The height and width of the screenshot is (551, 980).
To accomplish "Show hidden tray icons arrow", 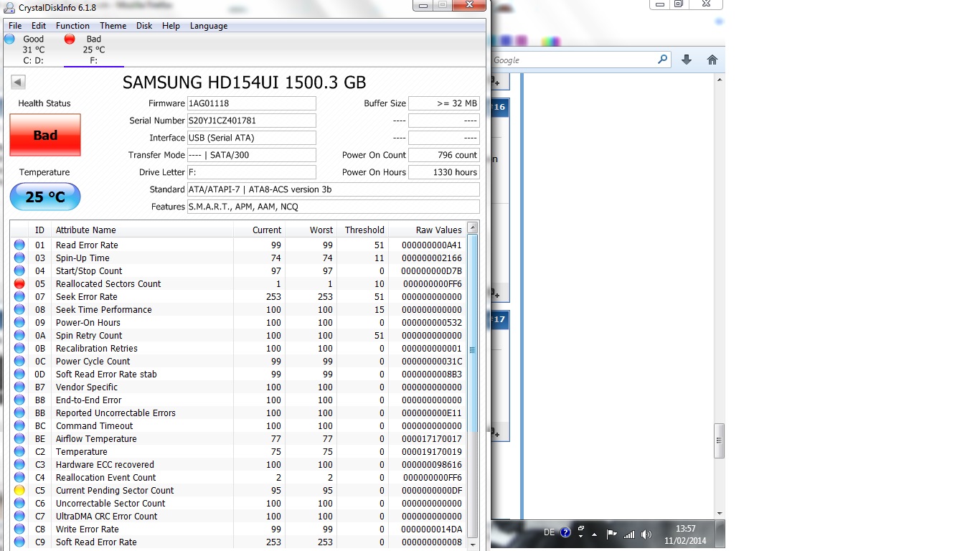I will (x=594, y=534).
